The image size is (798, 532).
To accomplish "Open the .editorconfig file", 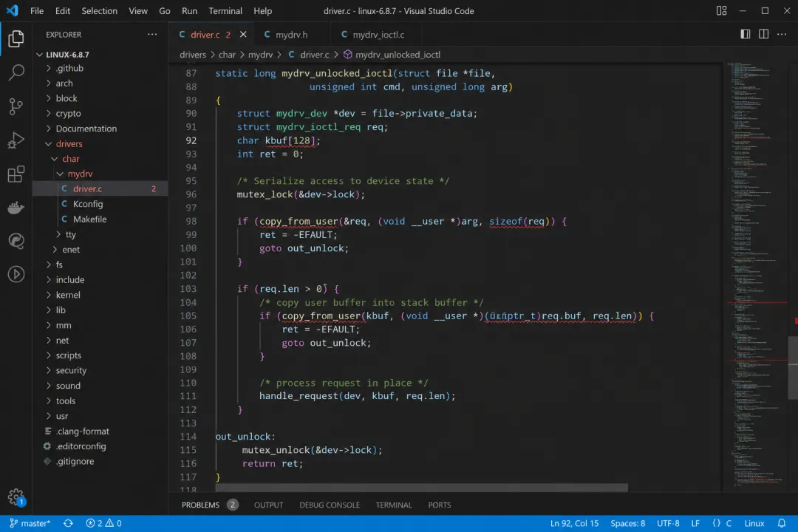I will click(100, 446).
